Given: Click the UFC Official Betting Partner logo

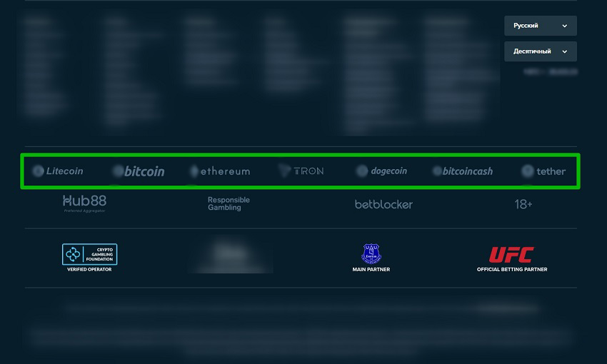Looking at the screenshot, I should coord(512,259).
